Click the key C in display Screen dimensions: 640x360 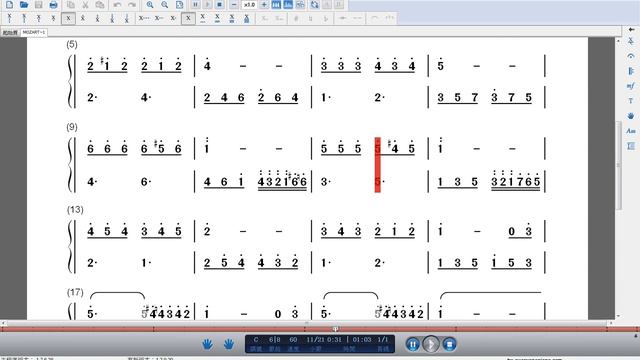[x=256, y=340]
